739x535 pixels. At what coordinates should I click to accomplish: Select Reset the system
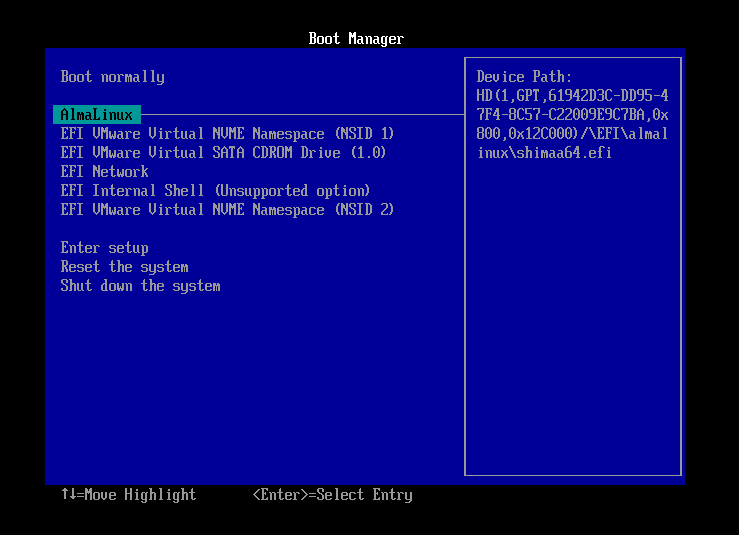pyautogui.click(x=124, y=267)
